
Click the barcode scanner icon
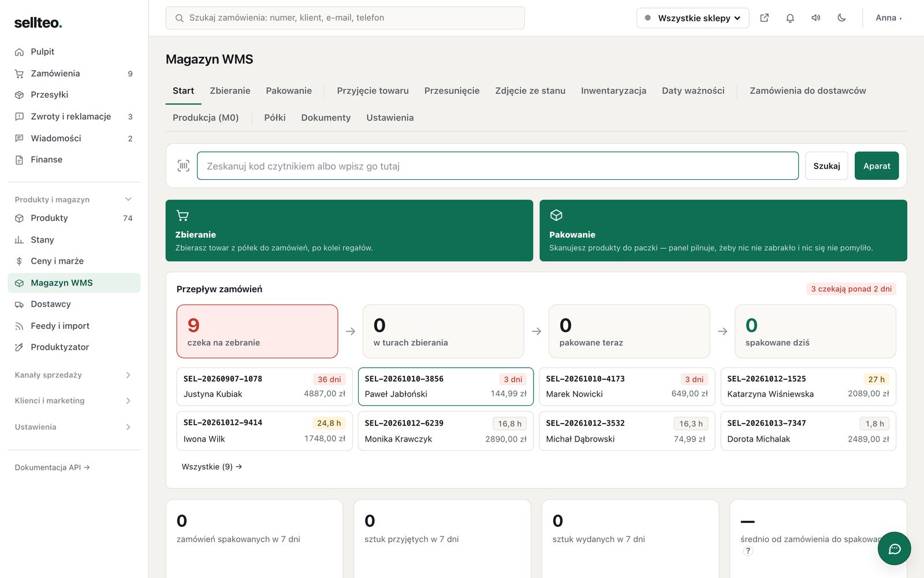pyautogui.click(x=183, y=166)
